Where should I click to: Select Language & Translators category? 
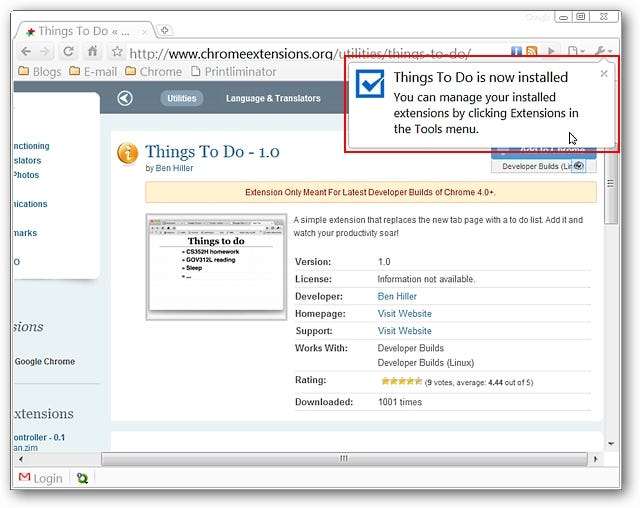point(273,98)
